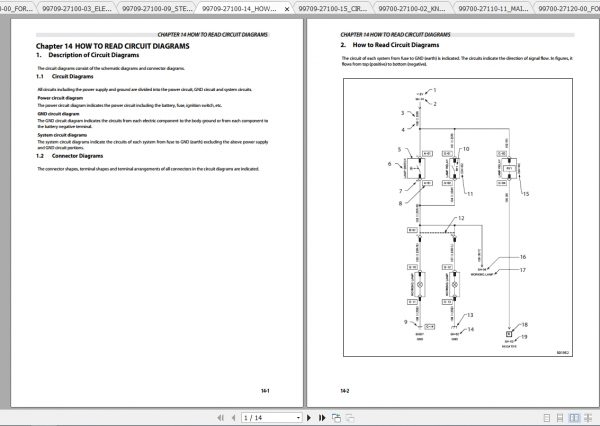Image resolution: width=600 pixels, height=426 pixels.
Task: Open the page number dropdown
Action: tap(298, 418)
